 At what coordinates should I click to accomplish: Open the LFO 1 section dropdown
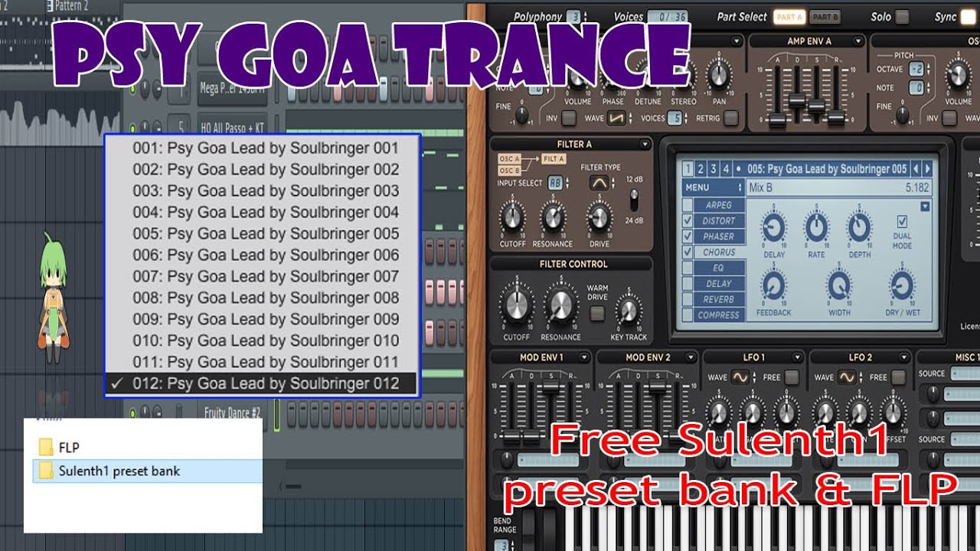pos(798,357)
